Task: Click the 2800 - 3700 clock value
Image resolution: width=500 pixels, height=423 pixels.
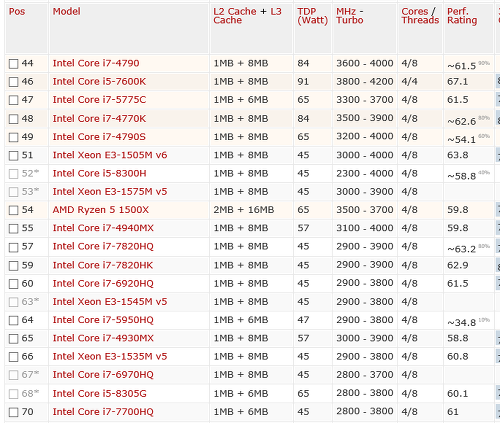Action: (365, 375)
